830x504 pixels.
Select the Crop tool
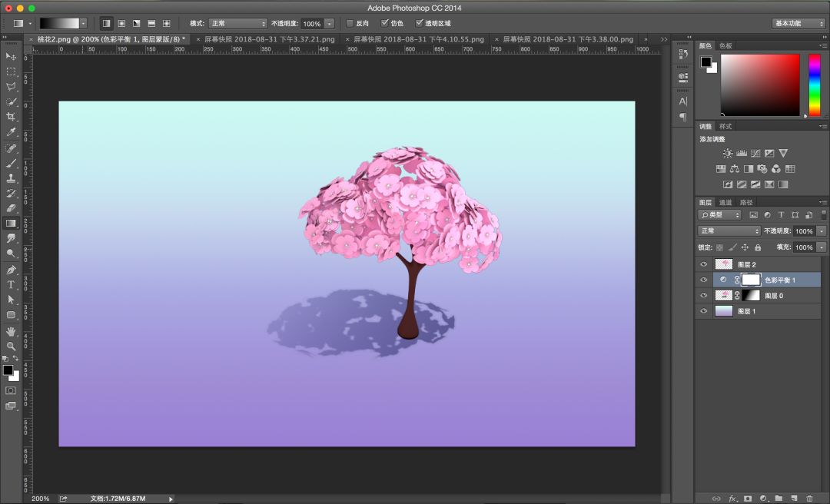11,117
